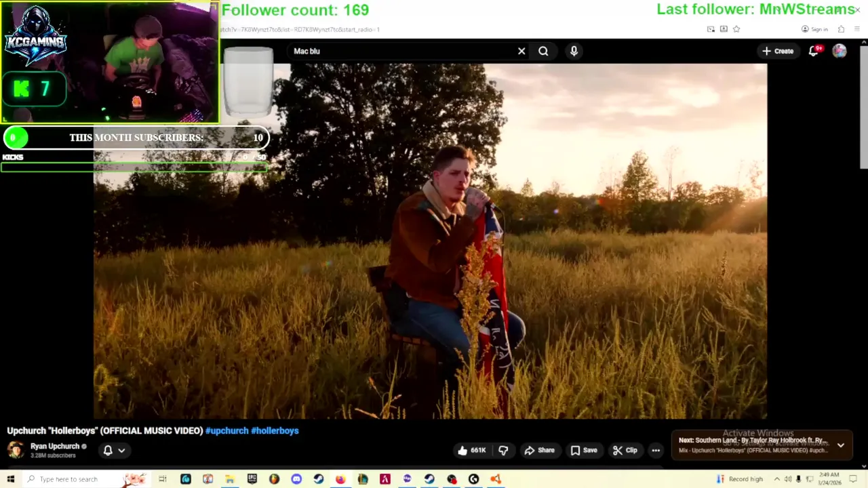Open the YouTube Create menu
The height and width of the screenshot is (488, 868).
tap(778, 51)
